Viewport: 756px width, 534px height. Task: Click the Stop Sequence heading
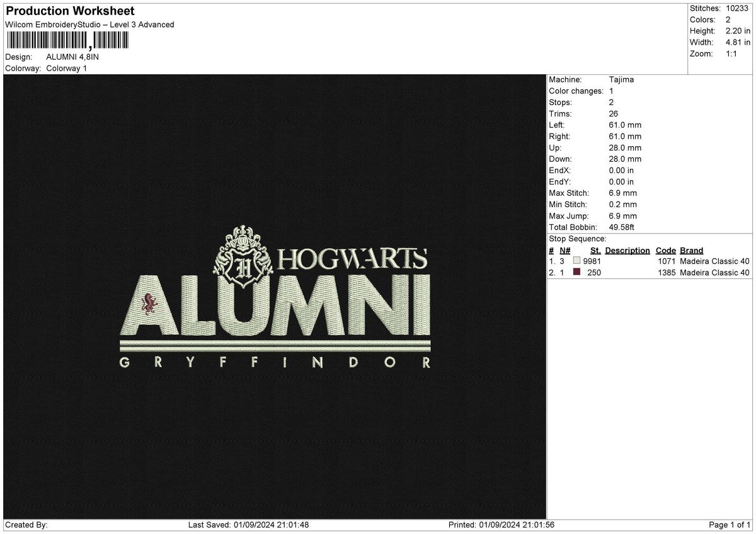pyautogui.click(x=578, y=239)
